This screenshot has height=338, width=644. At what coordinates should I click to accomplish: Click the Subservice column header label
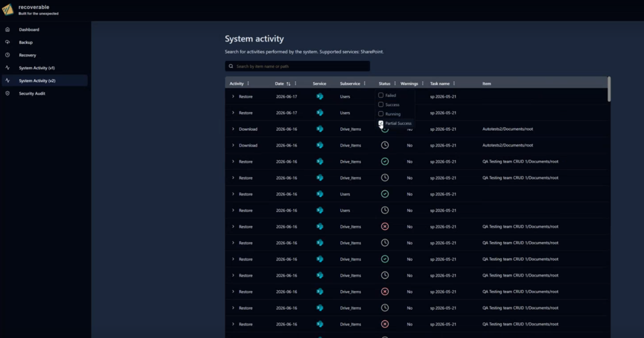[x=350, y=84]
